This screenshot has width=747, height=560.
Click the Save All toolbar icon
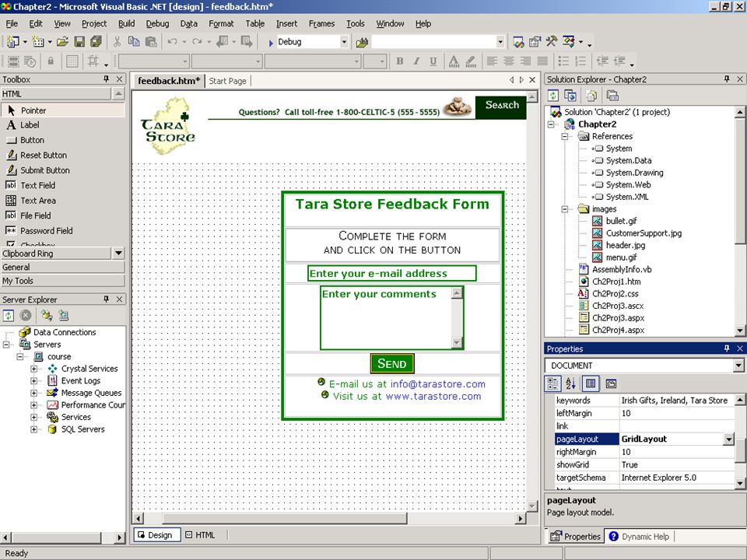tap(96, 42)
